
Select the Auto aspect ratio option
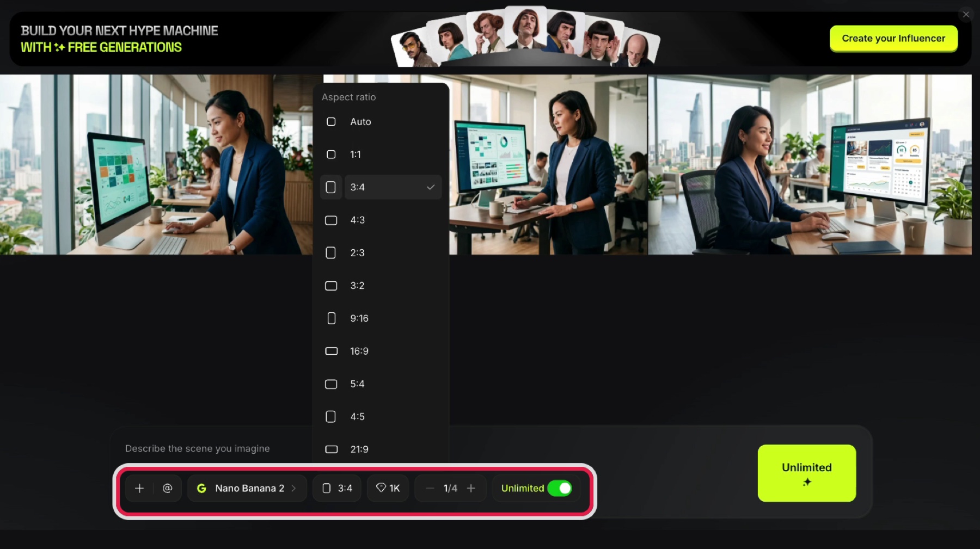coord(381,122)
